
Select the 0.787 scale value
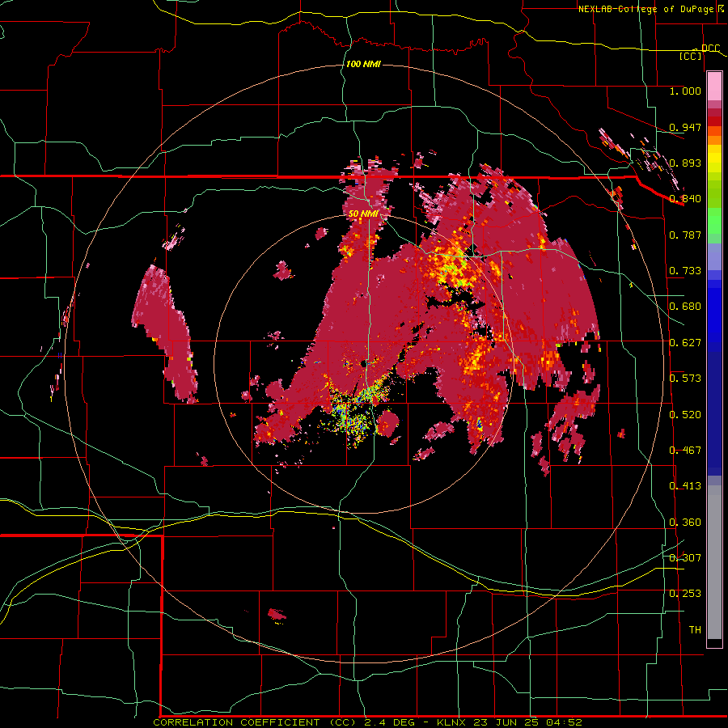pos(685,235)
